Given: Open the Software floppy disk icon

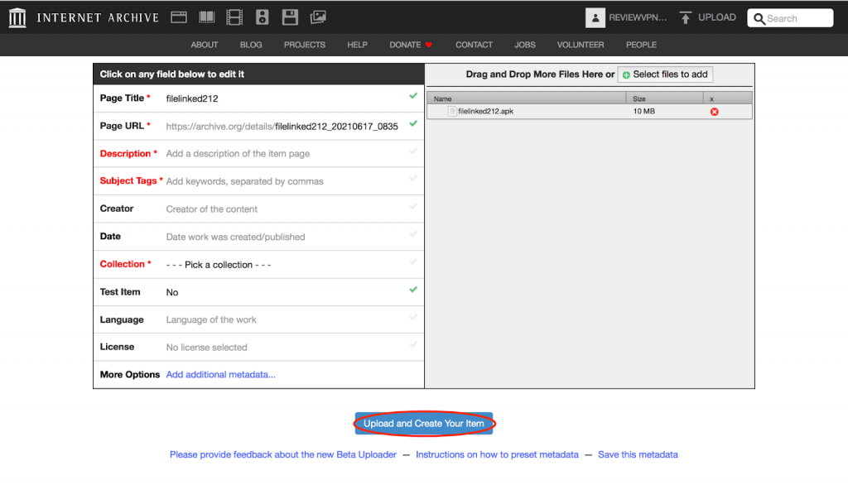Looking at the screenshot, I should click(x=290, y=17).
